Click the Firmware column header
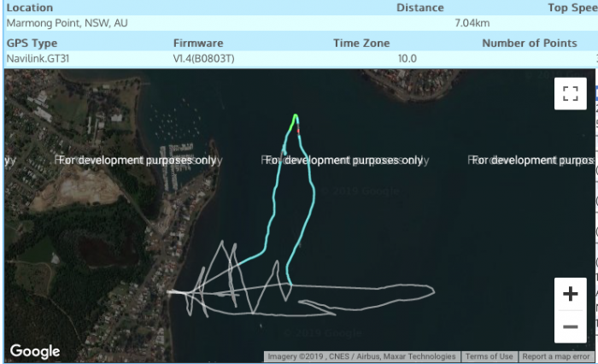 tap(198, 43)
